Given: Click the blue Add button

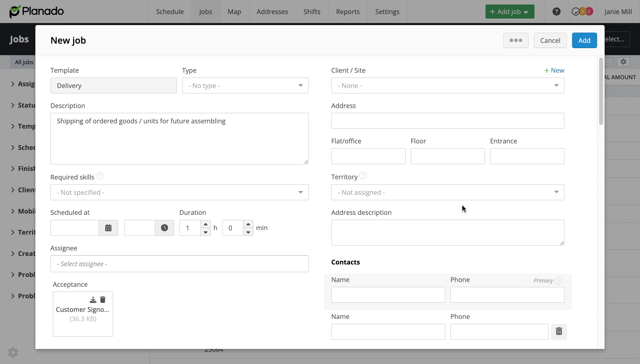Looking at the screenshot, I should click(584, 40).
